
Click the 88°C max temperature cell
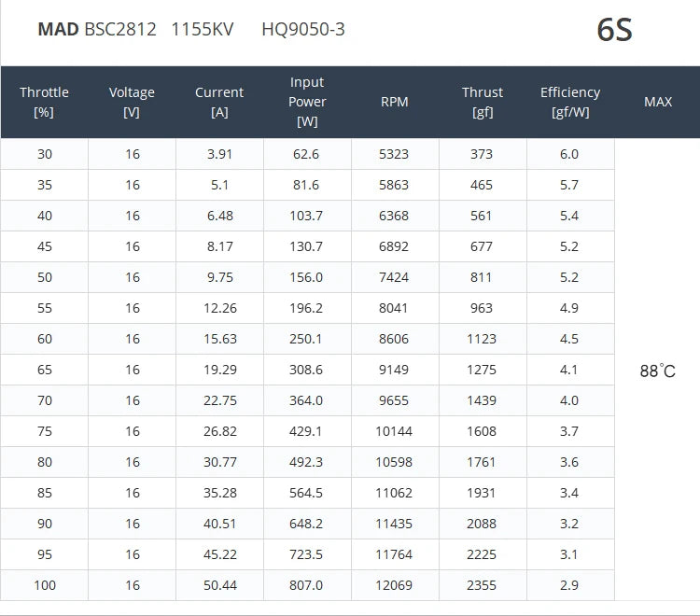[x=658, y=371]
